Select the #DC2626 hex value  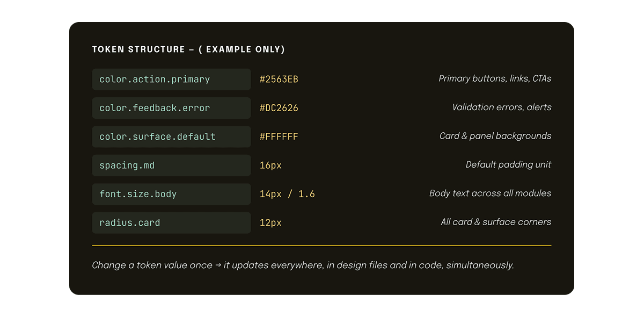(279, 108)
